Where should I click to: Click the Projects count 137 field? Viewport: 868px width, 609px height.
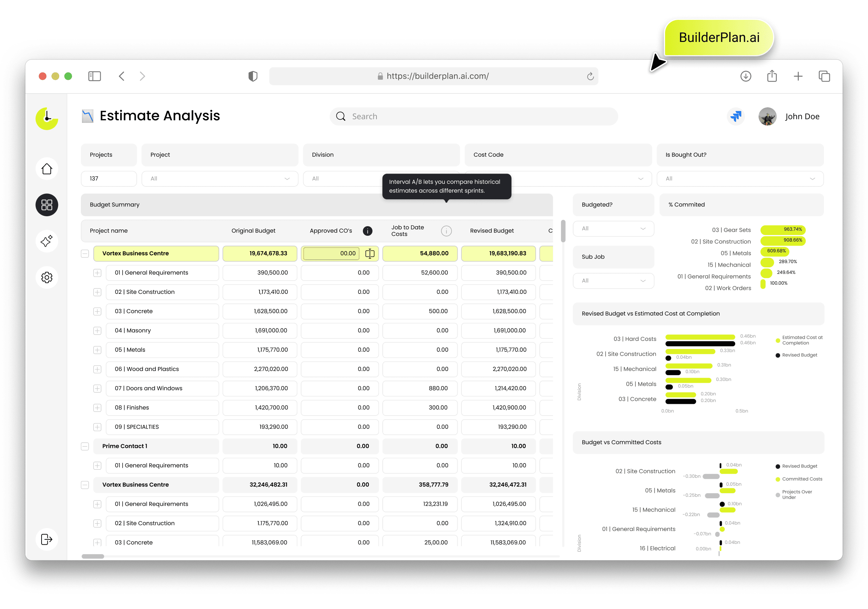[109, 178]
